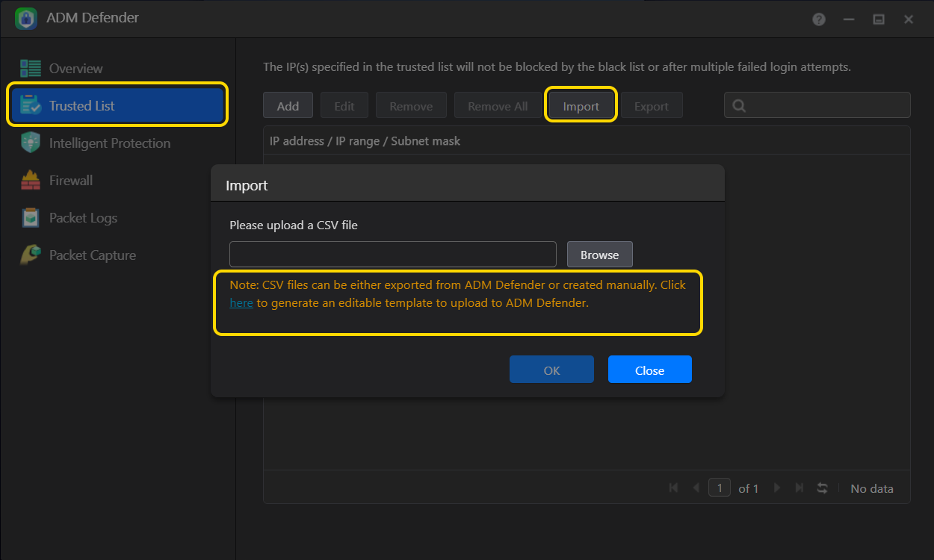Click the Firewall brick wall icon
This screenshot has width=934, height=560.
point(31,180)
